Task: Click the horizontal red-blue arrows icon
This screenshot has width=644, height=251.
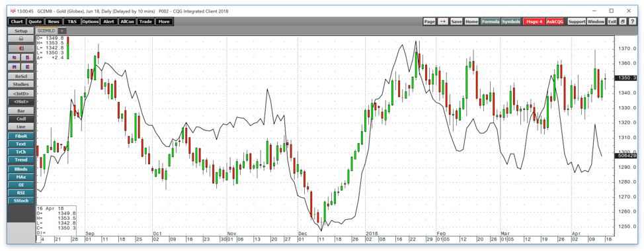Action: (x=15, y=57)
